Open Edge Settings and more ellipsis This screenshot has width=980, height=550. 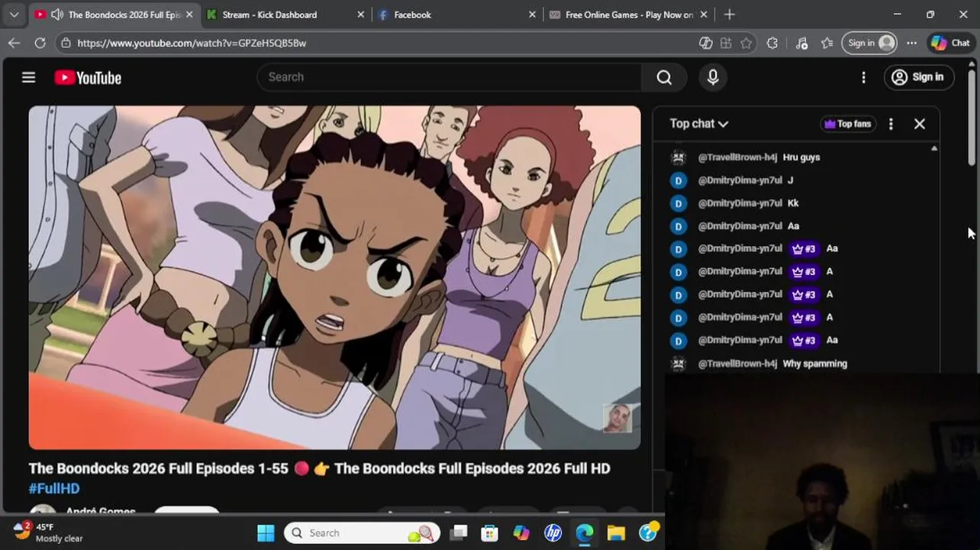pyautogui.click(x=911, y=43)
